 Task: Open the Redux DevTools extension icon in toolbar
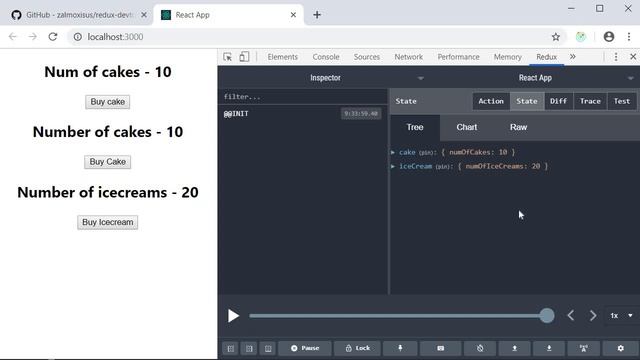581,37
